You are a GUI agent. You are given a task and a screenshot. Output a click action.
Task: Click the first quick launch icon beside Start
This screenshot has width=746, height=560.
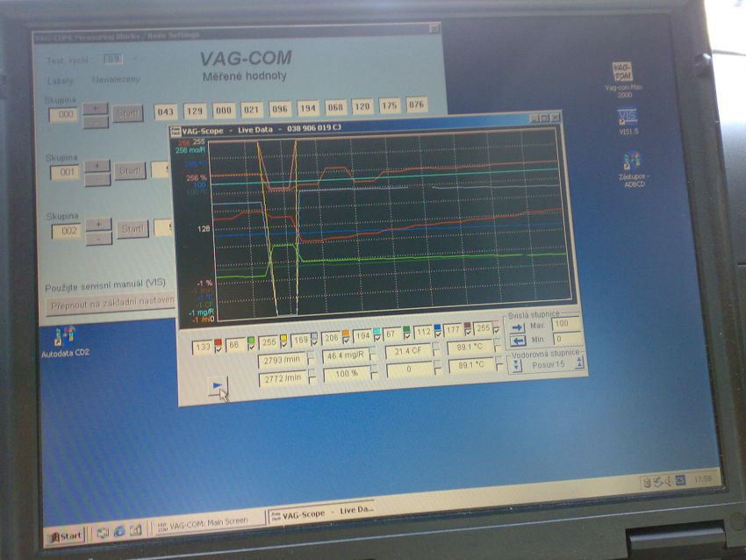point(103,533)
